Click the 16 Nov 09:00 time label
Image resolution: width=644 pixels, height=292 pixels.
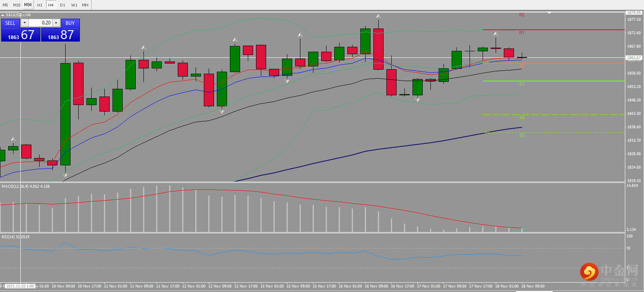[377, 286]
